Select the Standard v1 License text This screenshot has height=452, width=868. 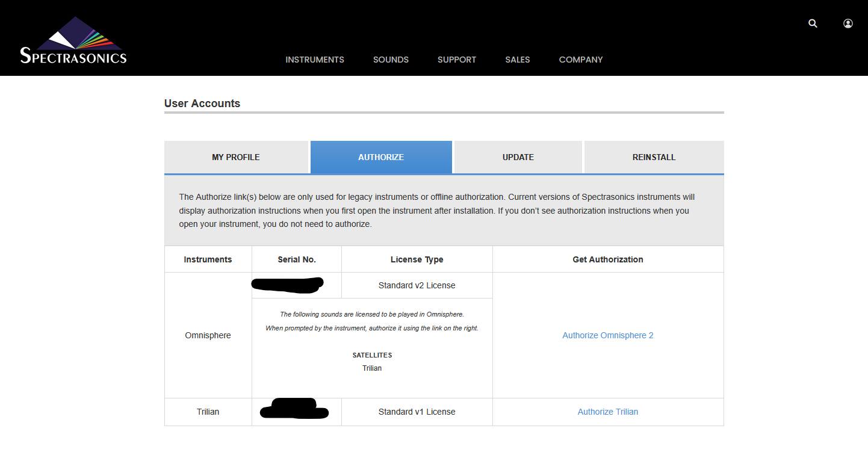[417, 412]
